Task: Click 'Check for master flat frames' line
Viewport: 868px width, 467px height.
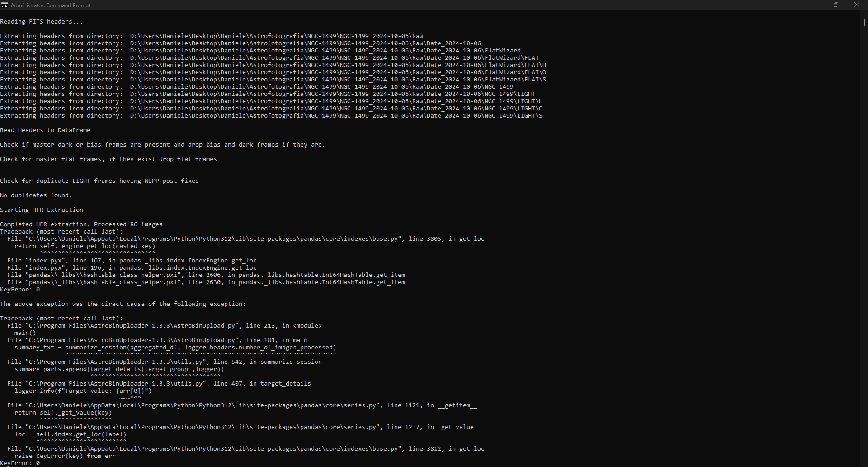Action: [x=108, y=159]
